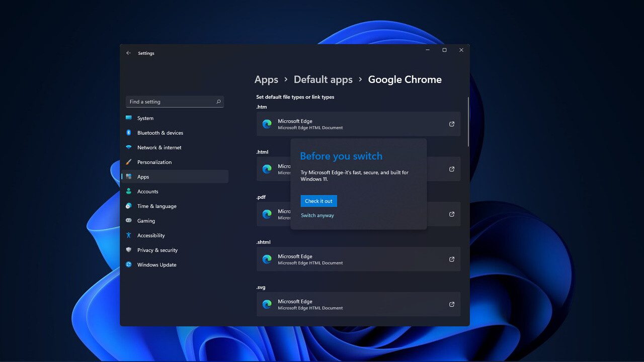Click the back arrow in Settings title bar
Image resolution: width=644 pixels, height=362 pixels.
[x=128, y=53]
